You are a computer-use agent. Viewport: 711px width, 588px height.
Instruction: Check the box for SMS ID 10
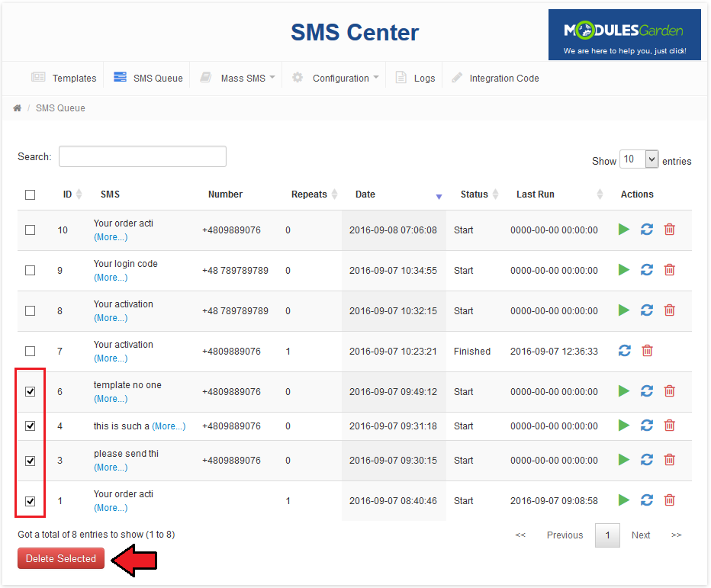(x=30, y=230)
